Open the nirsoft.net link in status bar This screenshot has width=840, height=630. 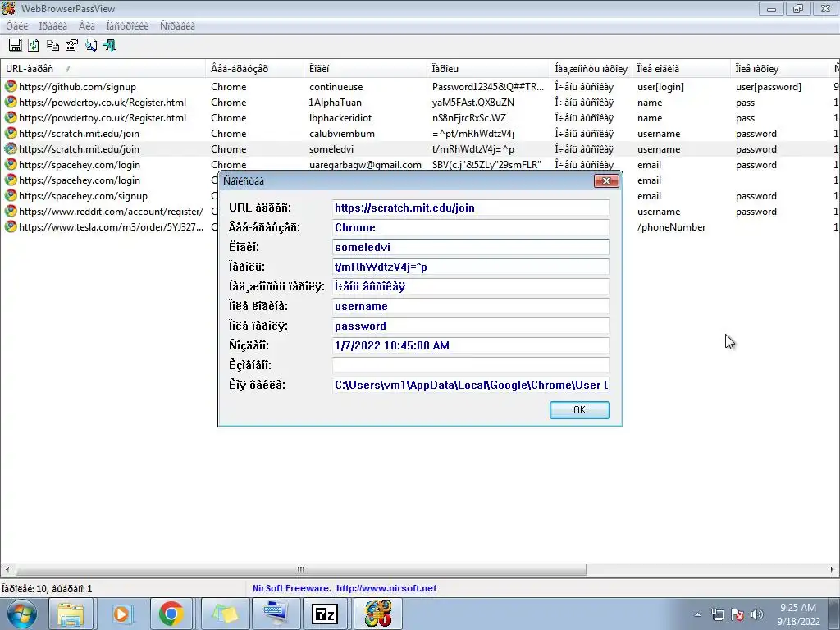pos(386,588)
